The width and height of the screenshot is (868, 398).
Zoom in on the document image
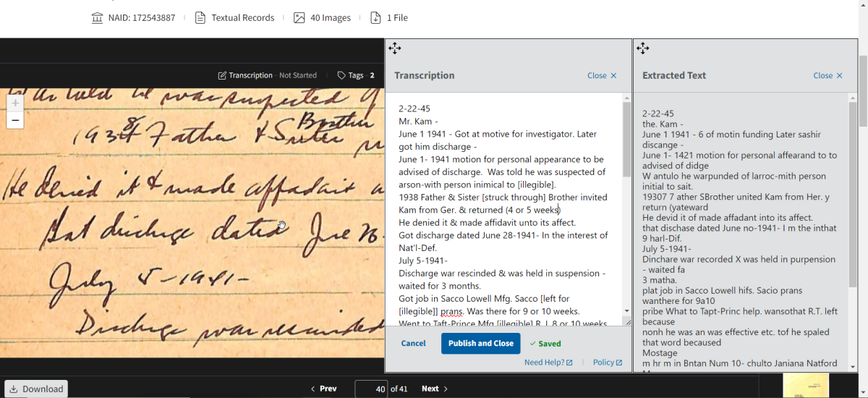[x=15, y=103]
